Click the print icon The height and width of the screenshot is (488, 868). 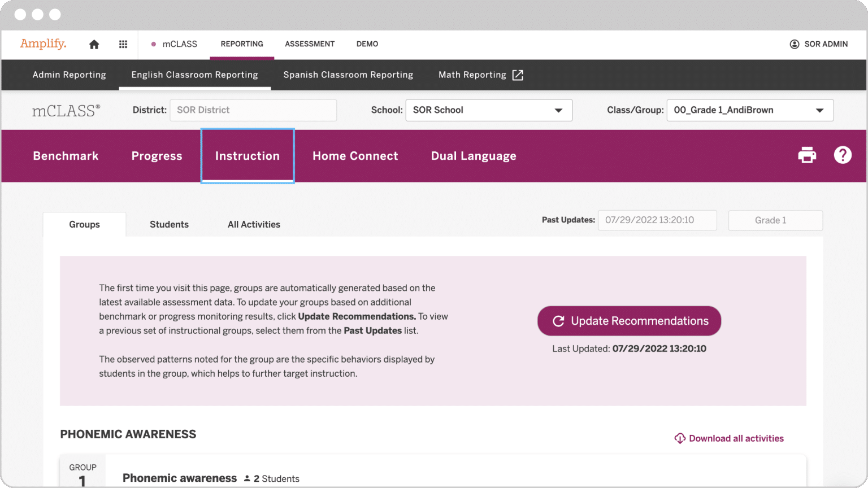click(x=806, y=155)
